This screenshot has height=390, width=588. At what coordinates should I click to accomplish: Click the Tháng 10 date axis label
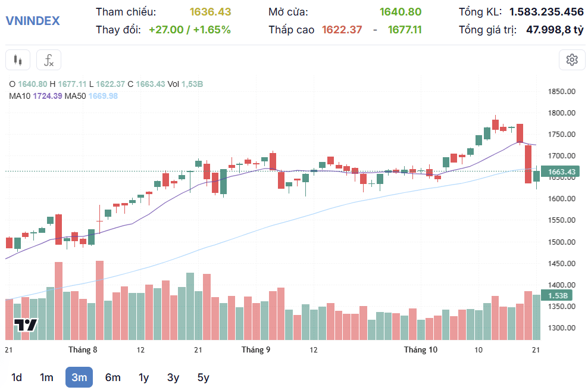point(420,350)
